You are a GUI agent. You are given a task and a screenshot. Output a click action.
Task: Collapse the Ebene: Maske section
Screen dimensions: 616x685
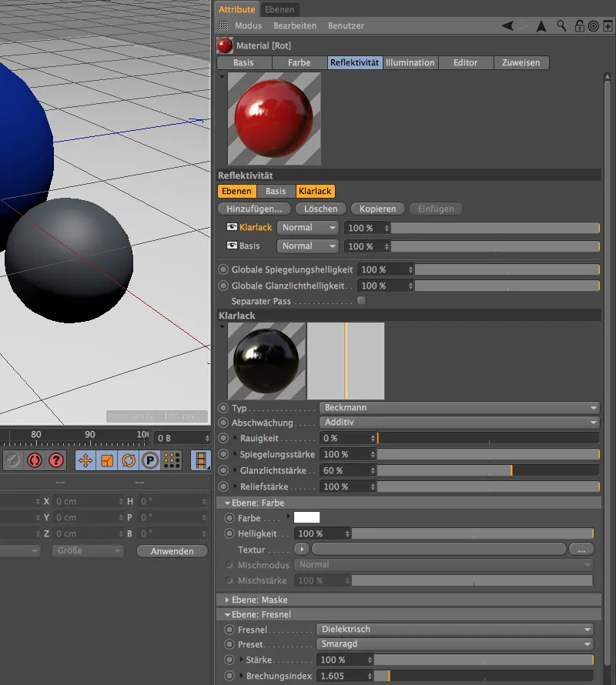pyautogui.click(x=227, y=600)
